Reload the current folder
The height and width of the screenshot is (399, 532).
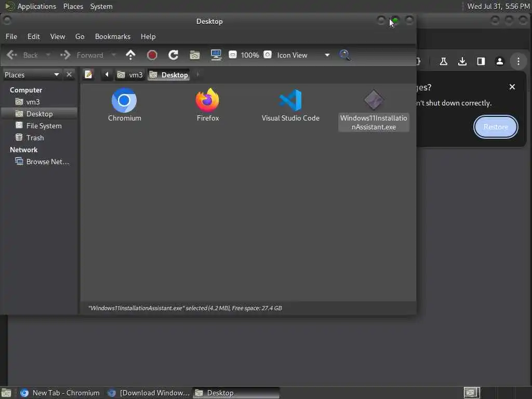click(174, 55)
